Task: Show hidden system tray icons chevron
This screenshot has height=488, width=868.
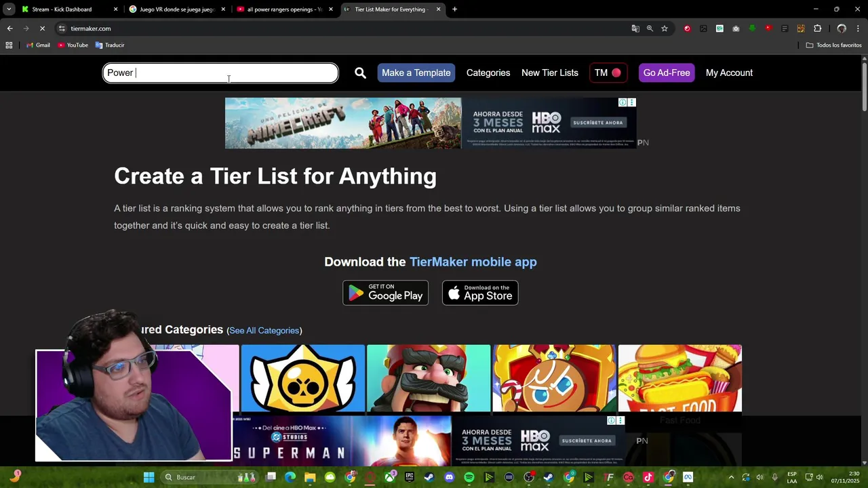Action: point(731,477)
